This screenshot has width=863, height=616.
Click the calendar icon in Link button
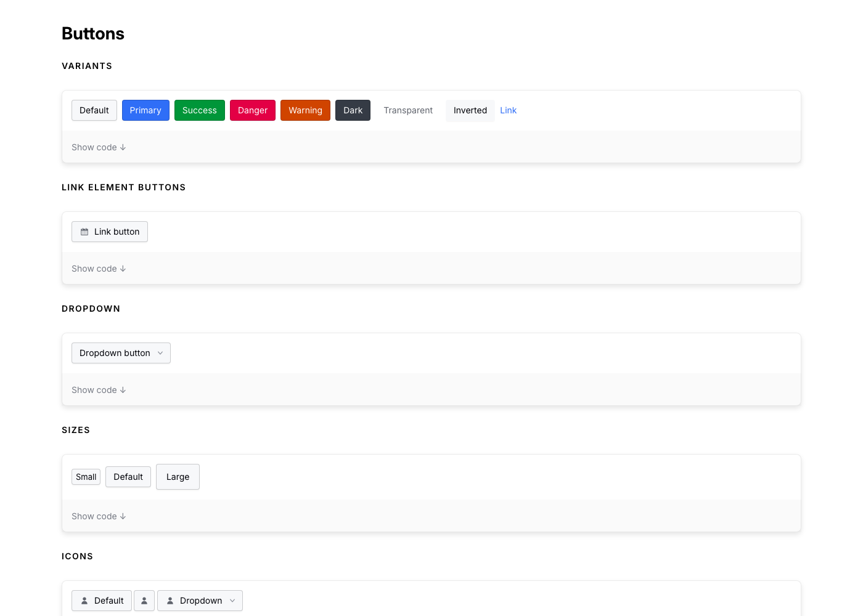(x=84, y=232)
